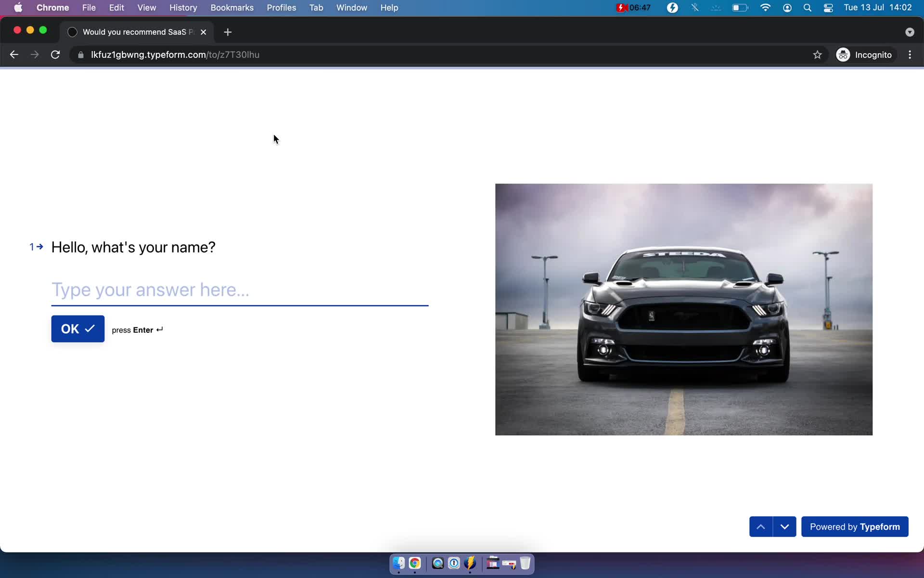This screenshot has width=924, height=578.
Task: Open Spotlight search
Action: coord(808,8)
